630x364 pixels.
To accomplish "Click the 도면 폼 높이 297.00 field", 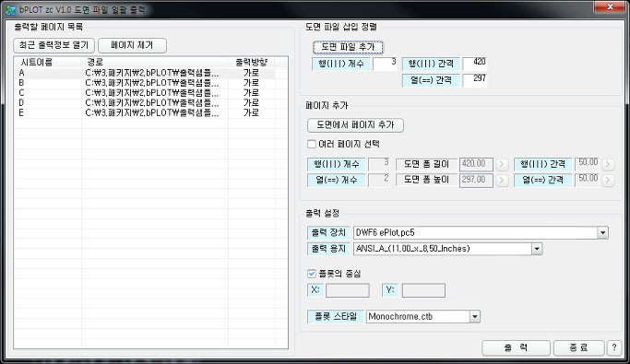I will coord(476,181).
